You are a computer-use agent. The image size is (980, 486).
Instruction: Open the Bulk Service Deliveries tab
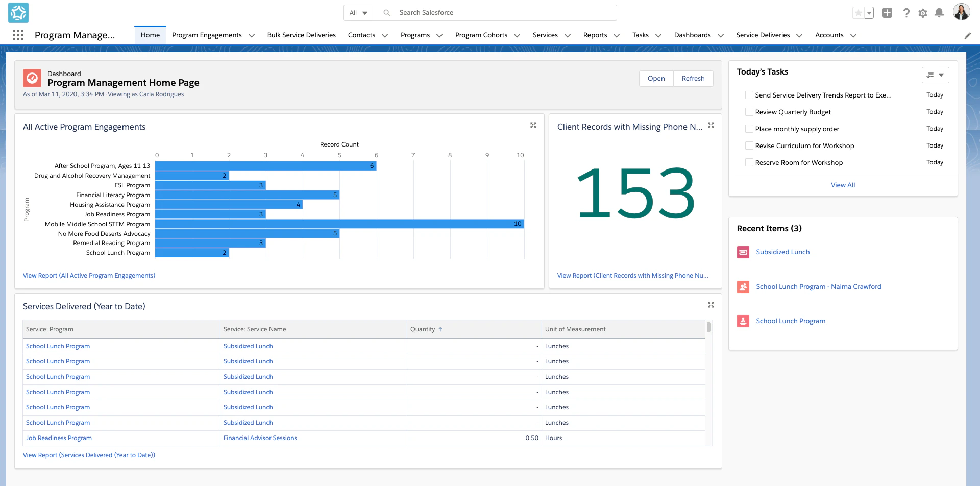click(301, 35)
